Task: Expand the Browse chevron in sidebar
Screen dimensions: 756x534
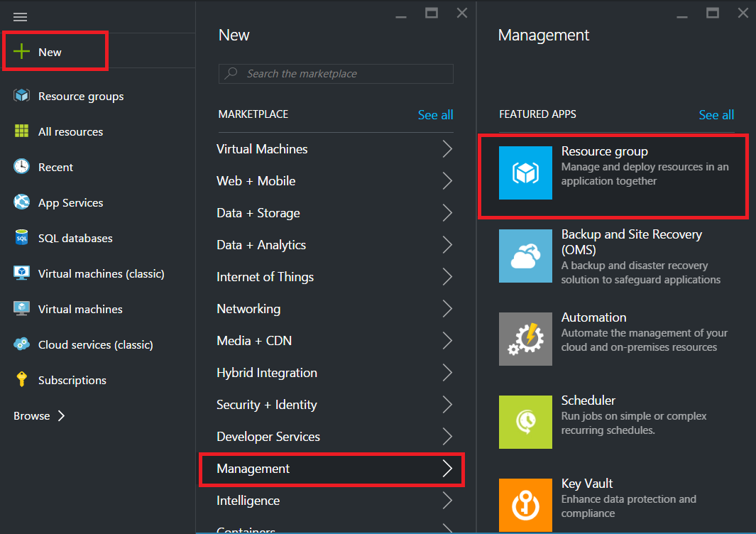Action: (x=61, y=416)
